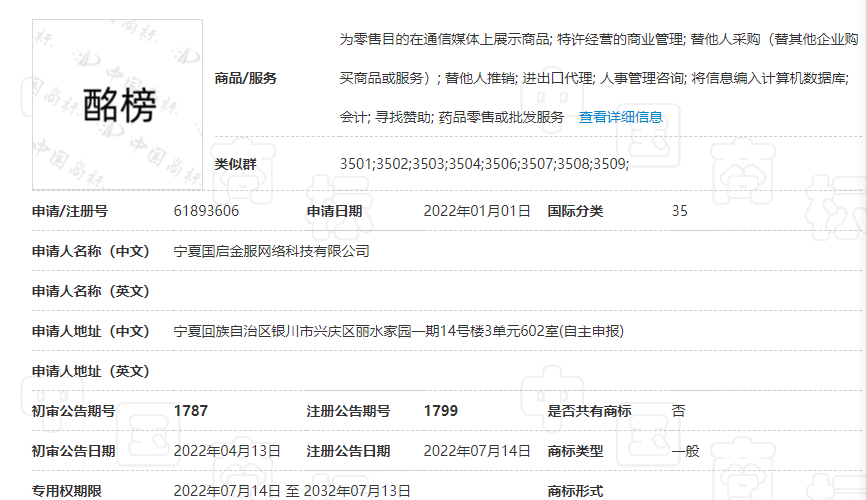The image size is (867, 500).
Task: Click the applicant address starting with 宁夏回族自治区
Action: tap(398, 331)
